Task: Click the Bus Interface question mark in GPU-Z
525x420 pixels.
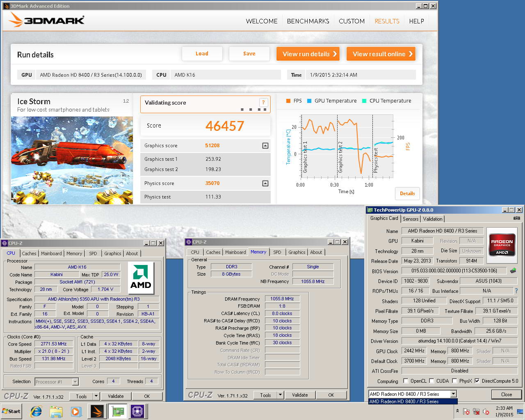Action: [516, 291]
